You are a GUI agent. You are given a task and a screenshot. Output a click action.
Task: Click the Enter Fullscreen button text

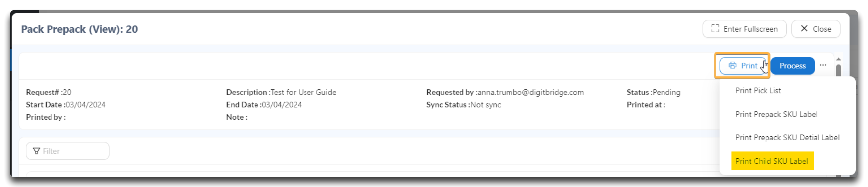pos(751,29)
